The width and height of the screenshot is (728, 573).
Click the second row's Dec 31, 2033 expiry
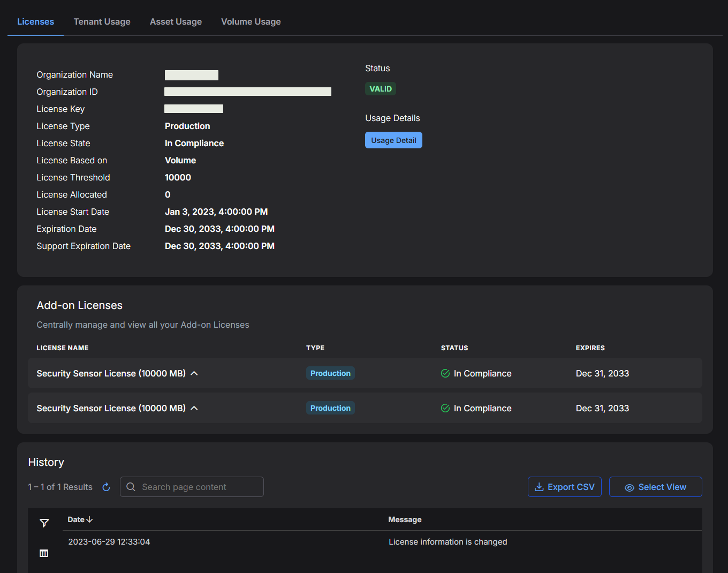[602, 408]
